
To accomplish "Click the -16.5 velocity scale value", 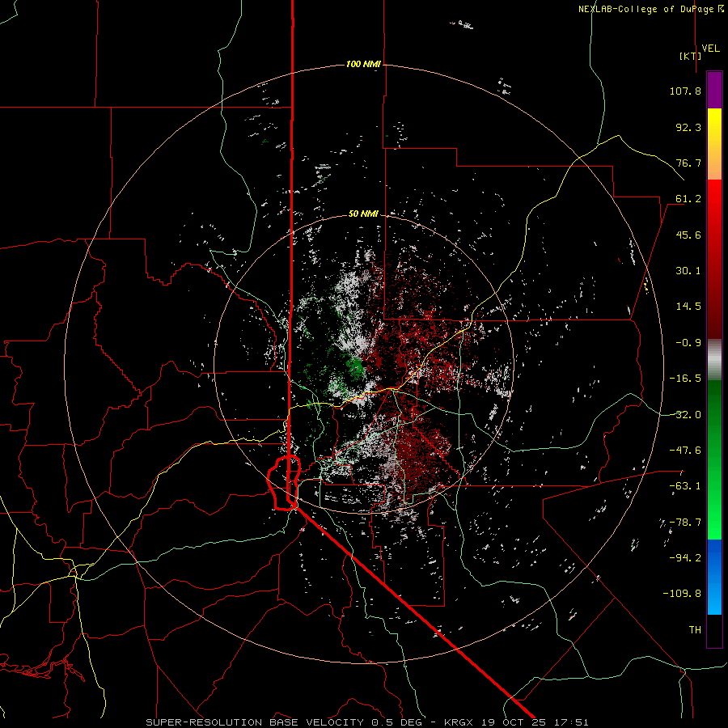I will [x=685, y=379].
